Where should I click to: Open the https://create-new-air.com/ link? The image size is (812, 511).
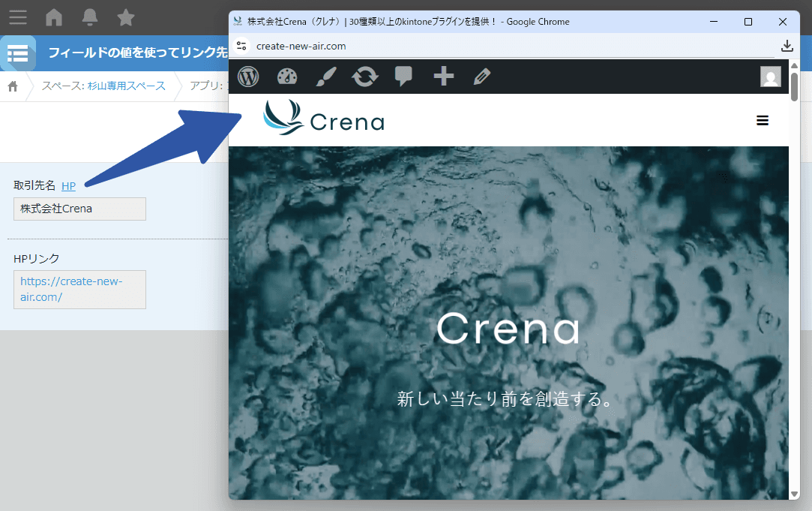(71, 289)
